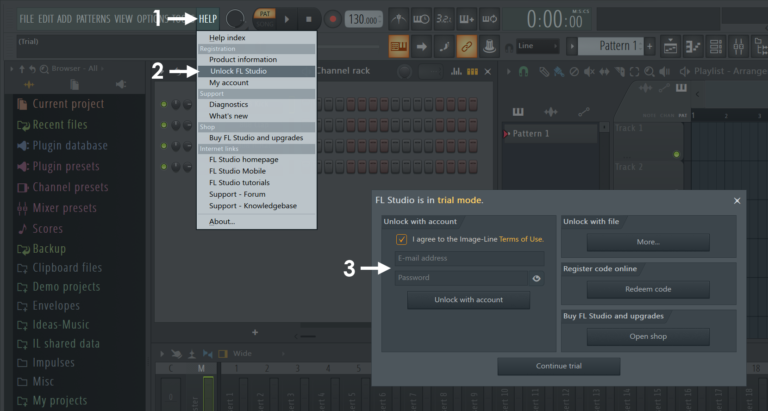Image resolution: width=768 pixels, height=411 pixels.
Task: Enable loop recording icon
Action: tap(489, 19)
